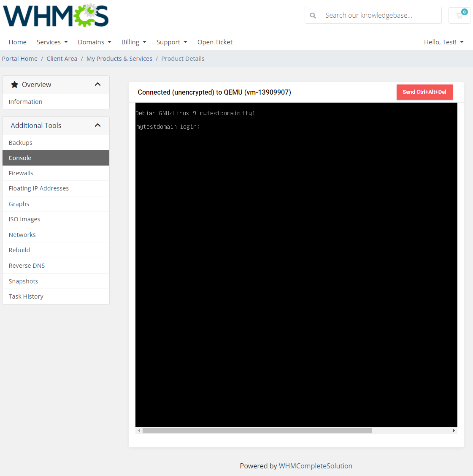Click the scrollbar right arrow
Image resolution: width=473 pixels, height=476 pixels.
454,430
